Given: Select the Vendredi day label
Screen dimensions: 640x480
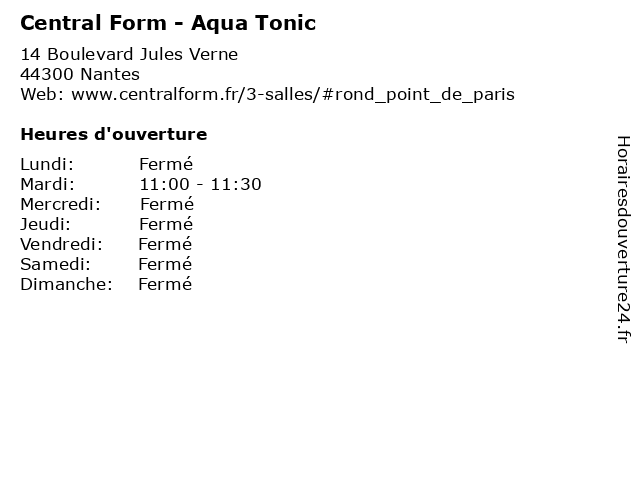Looking at the screenshot, I should point(61,244).
